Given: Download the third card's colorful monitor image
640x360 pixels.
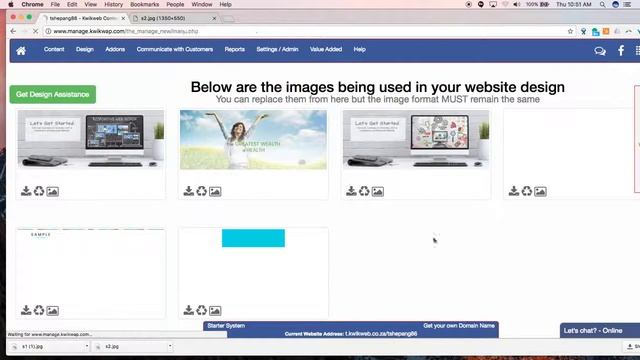Looking at the screenshot, I should pos(351,191).
